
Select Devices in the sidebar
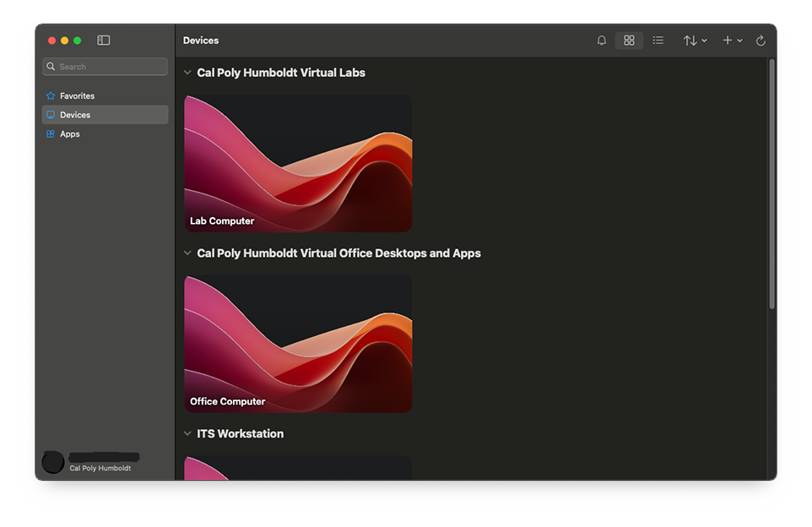(106, 115)
